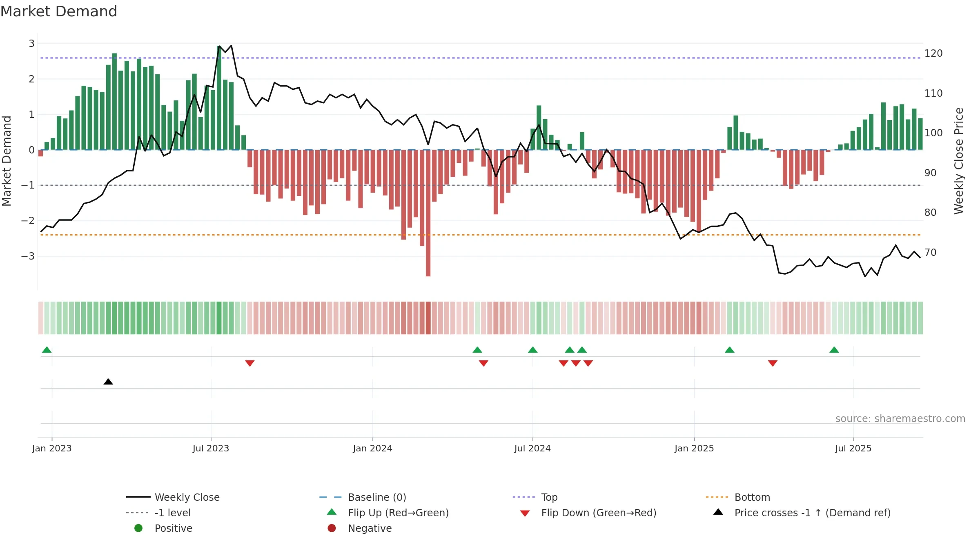Click the 100 price axis tick label
Viewport: 980px width, 551px height.
pyautogui.click(x=933, y=133)
